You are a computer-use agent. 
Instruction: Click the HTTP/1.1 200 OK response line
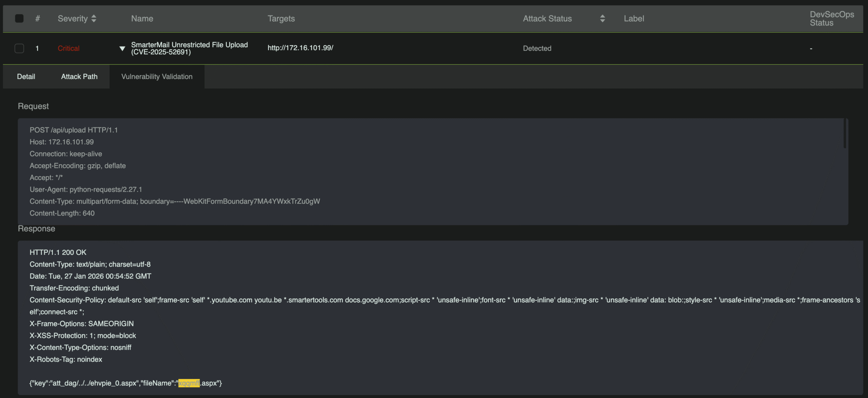(58, 252)
